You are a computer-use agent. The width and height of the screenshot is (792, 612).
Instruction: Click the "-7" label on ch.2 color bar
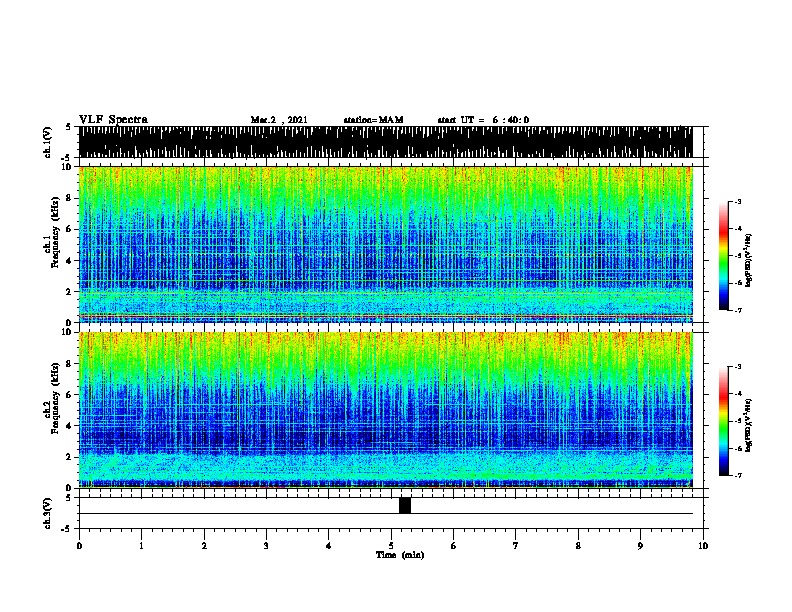[738, 475]
